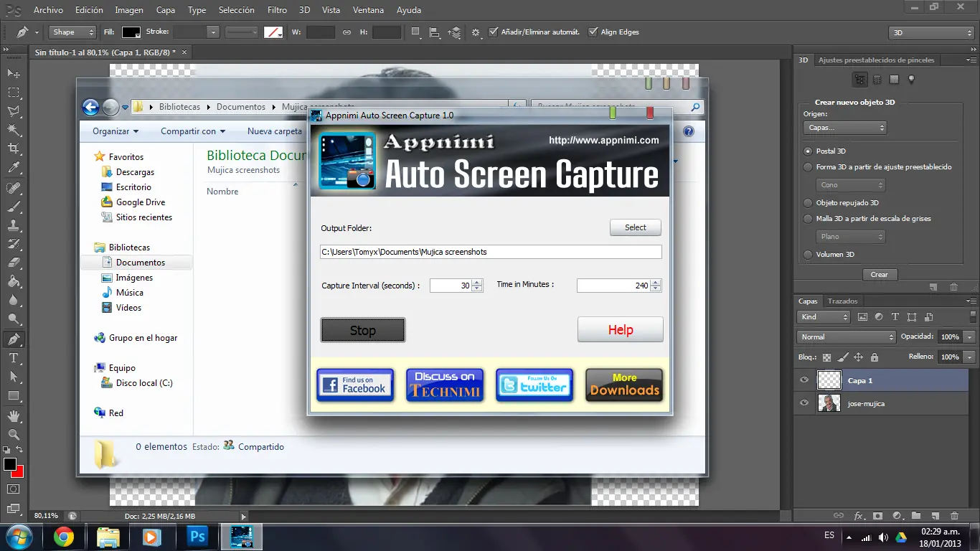Open the Relleno slider dropdown arrow
This screenshot has height=551, width=980.
(x=969, y=357)
